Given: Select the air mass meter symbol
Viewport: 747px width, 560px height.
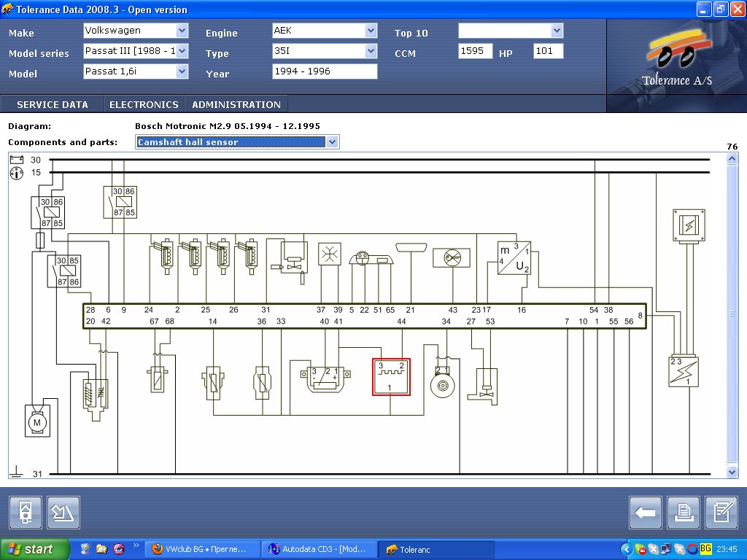Looking at the screenshot, I should click(514, 258).
